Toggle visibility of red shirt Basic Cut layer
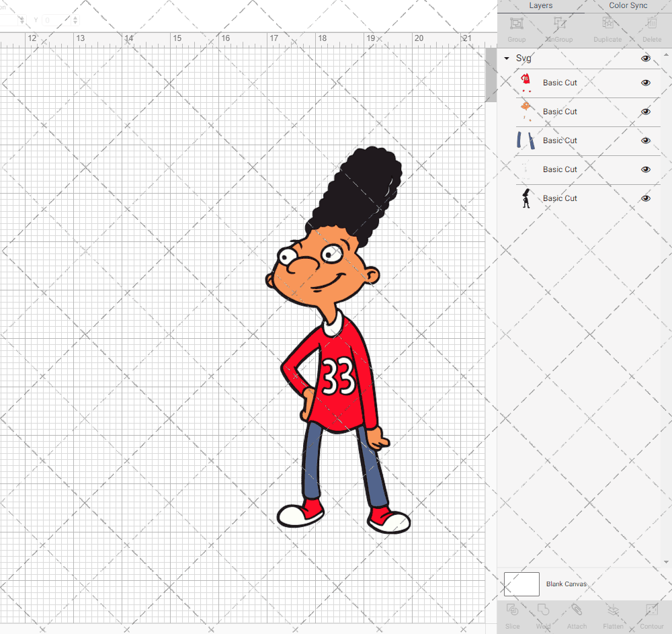This screenshot has height=634, width=672. (646, 83)
